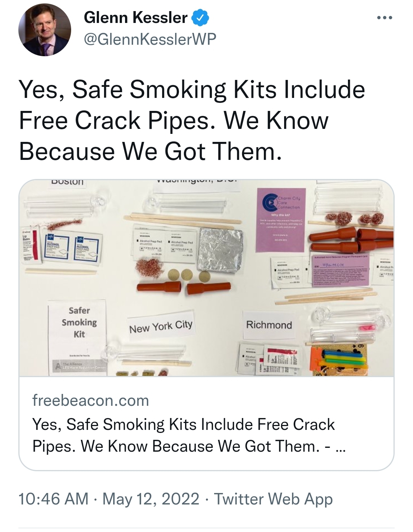This screenshot has height=532, width=413.
Task: Click the Boston label at image top
Action: [67, 182]
